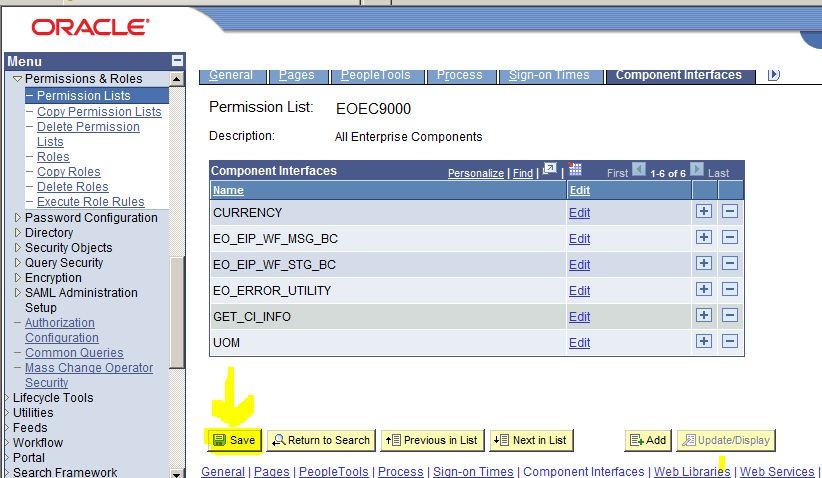Click Return to Search button

point(321,440)
